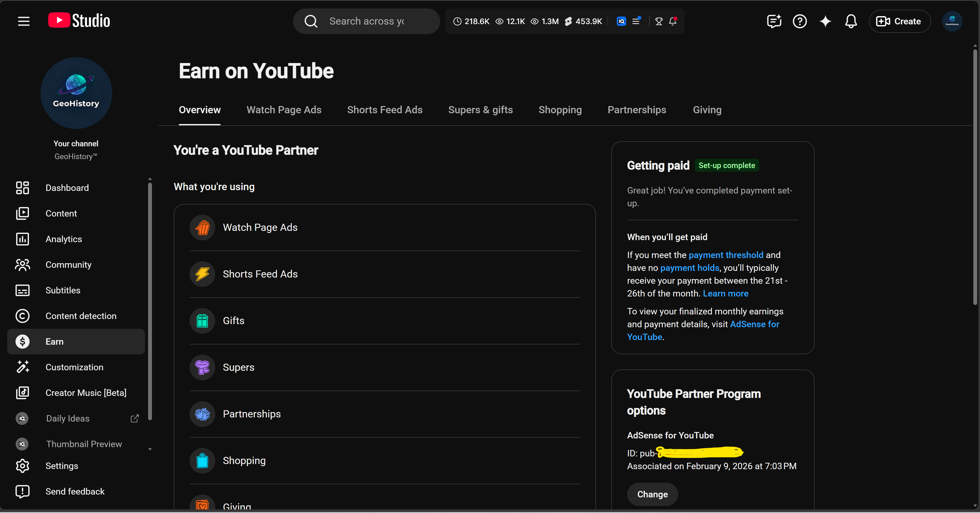Click the sidebar scrollbar thumb
The height and width of the screenshot is (513, 980).
pos(150,301)
